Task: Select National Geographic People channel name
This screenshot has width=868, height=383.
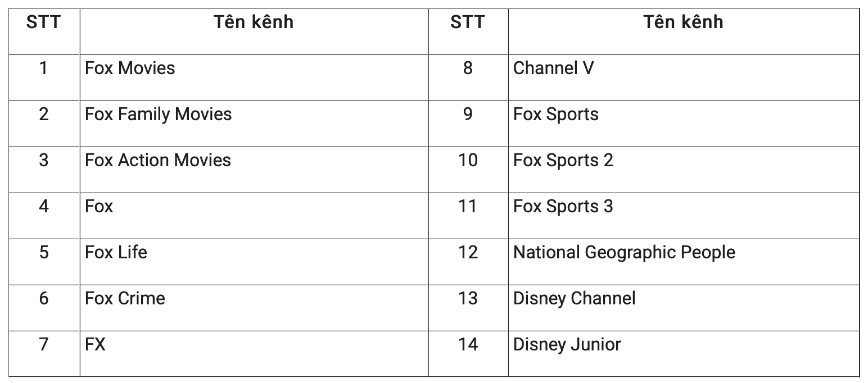Action: [x=624, y=253]
